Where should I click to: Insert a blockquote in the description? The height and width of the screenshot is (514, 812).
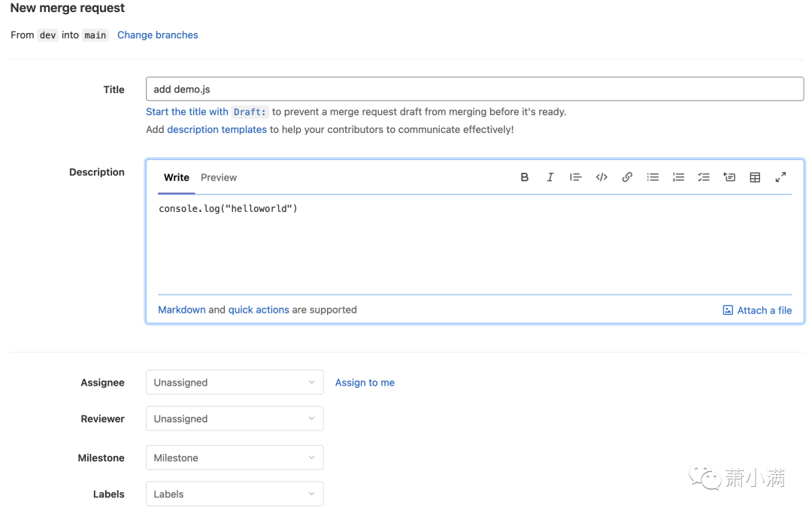point(576,177)
